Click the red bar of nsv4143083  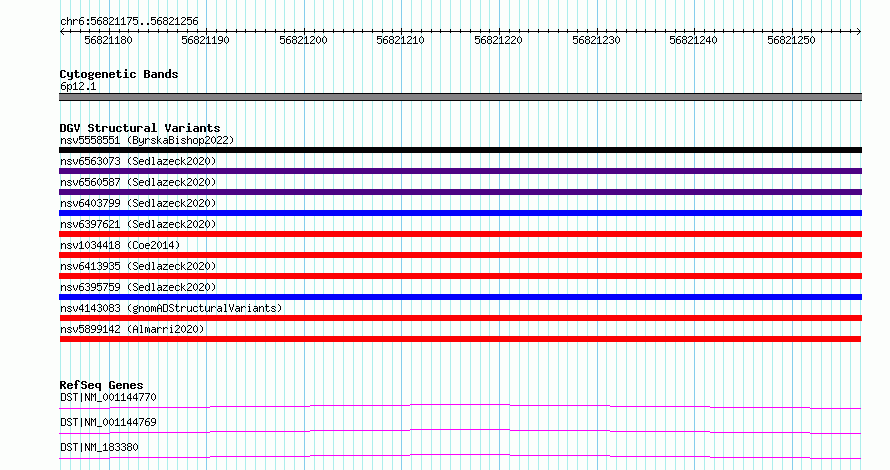tap(460, 318)
